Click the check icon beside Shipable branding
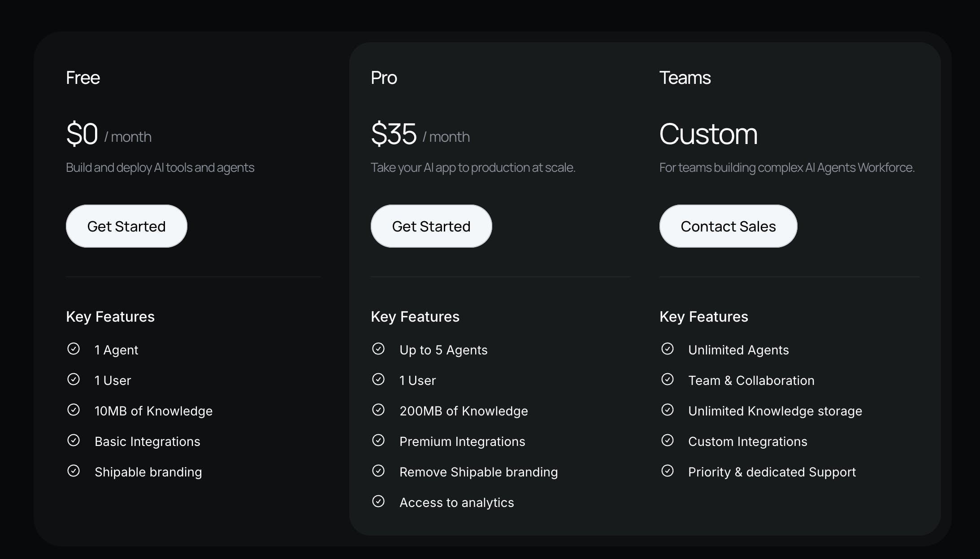 tap(74, 471)
